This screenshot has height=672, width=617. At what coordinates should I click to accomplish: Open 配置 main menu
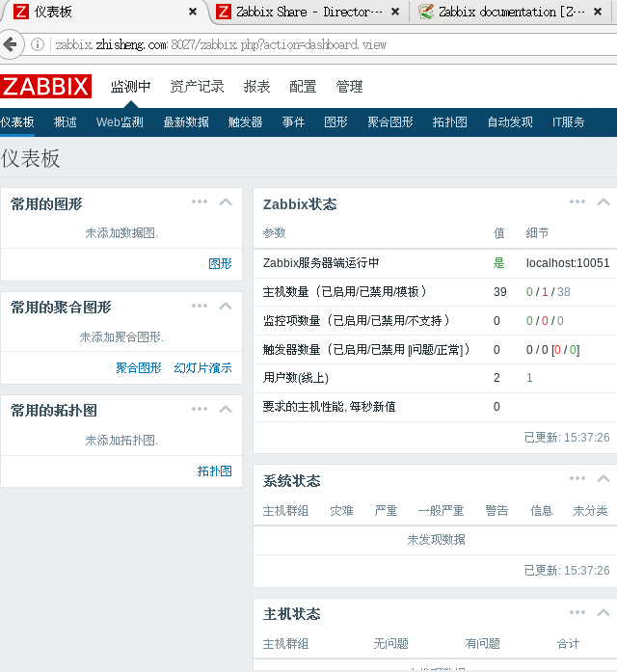(303, 87)
